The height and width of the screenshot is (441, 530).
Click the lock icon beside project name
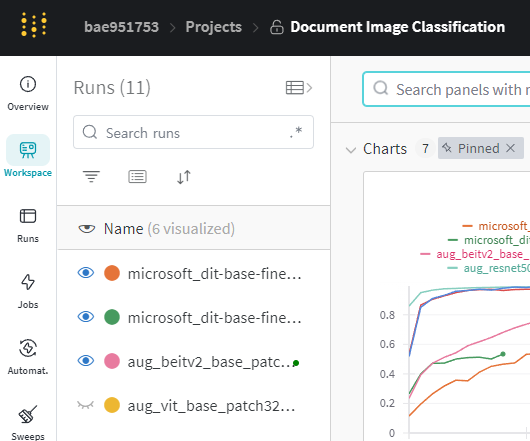[x=276, y=27]
